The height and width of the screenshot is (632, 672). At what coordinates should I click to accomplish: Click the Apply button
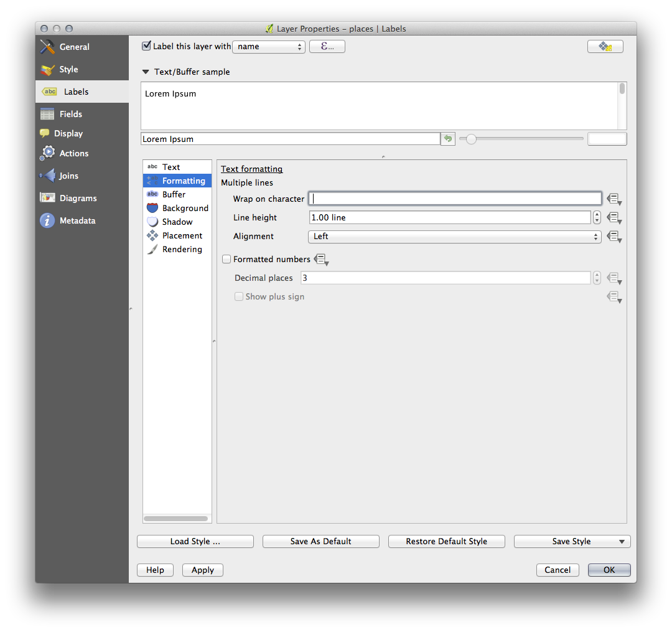[202, 570]
